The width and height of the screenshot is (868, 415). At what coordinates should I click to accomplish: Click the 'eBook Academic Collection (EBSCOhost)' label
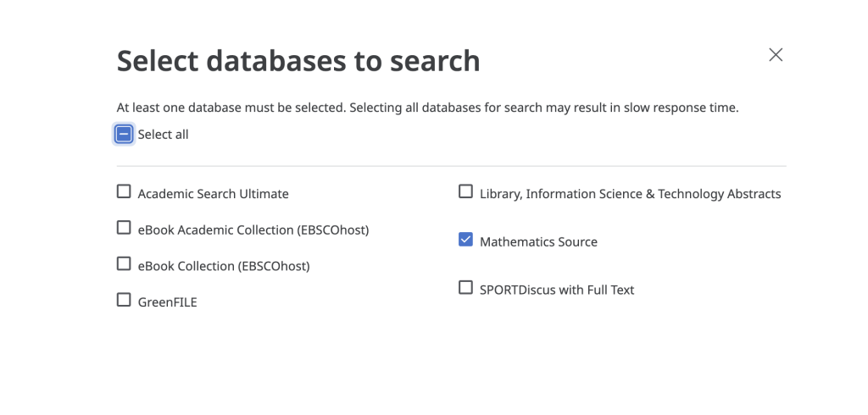click(x=253, y=230)
